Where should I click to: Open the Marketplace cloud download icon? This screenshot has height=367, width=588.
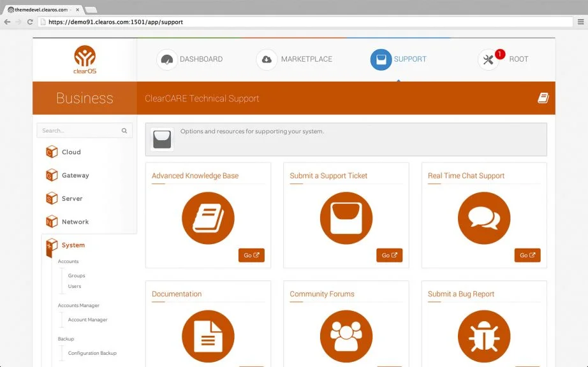pyautogui.click(x=267, y=59)
